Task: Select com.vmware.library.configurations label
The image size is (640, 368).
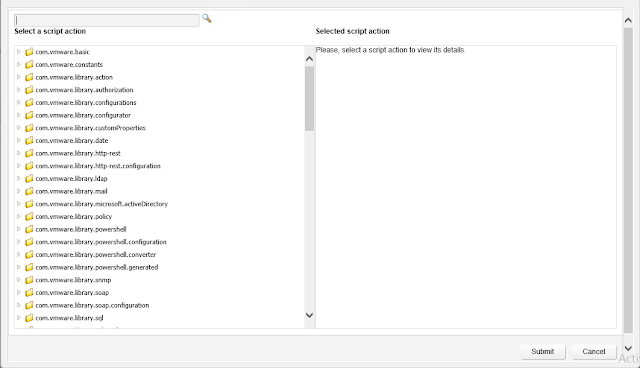Action: [86, 102]
